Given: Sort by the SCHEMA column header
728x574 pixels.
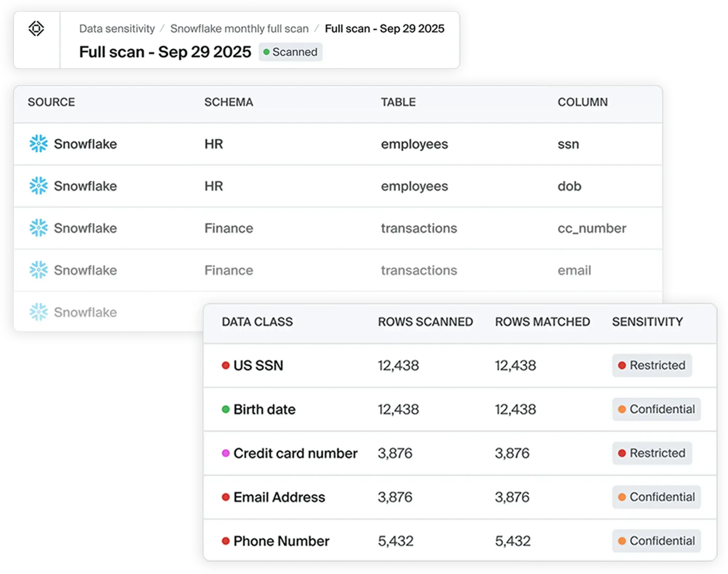Looking at the screenshot, I should pyautogui.click(x=229, y=102).
